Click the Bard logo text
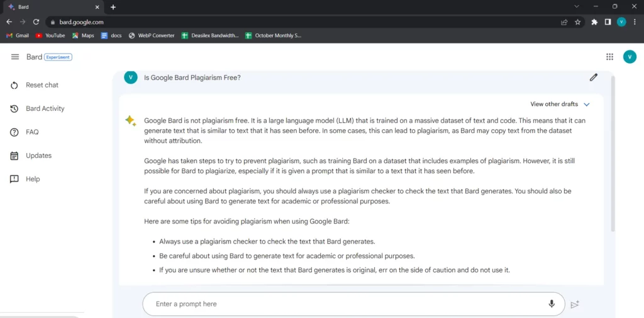This screenshot has width=644, height=318. 34,57
